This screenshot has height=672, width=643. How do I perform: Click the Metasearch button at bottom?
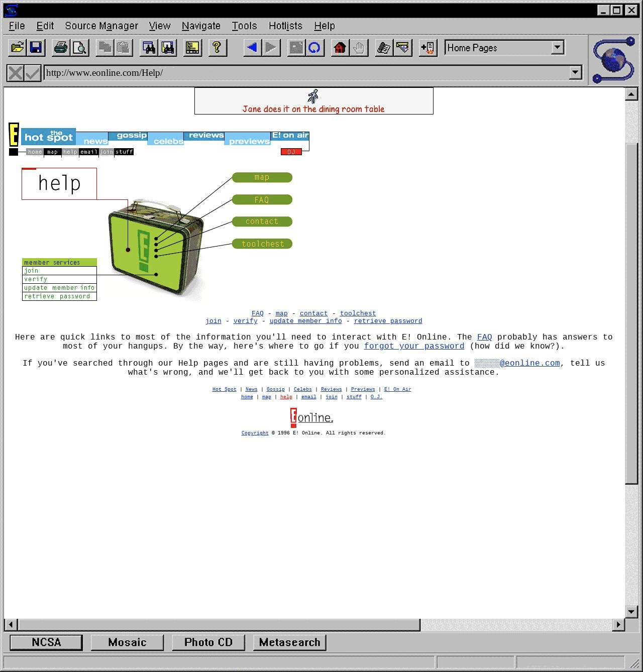(x=289, y=642)
